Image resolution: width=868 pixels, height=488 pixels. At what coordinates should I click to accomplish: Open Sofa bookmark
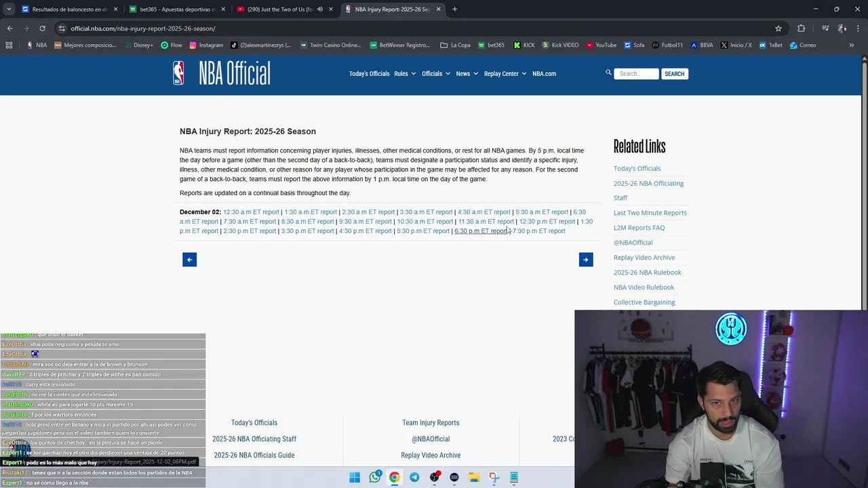pyautogui.click(x=634, y=45)
